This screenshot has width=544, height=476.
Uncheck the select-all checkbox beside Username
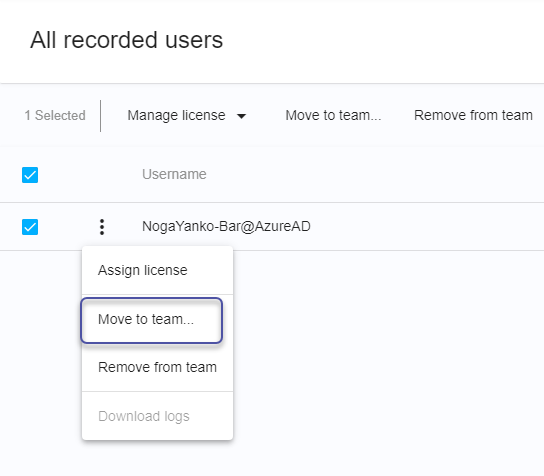tap(30, 175)
